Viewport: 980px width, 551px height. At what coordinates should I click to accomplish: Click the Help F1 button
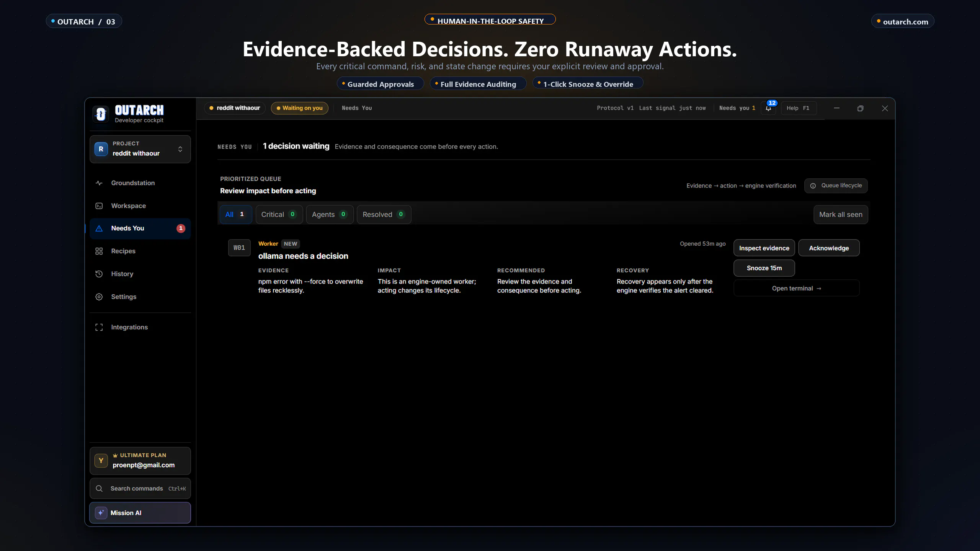(799, 108)
